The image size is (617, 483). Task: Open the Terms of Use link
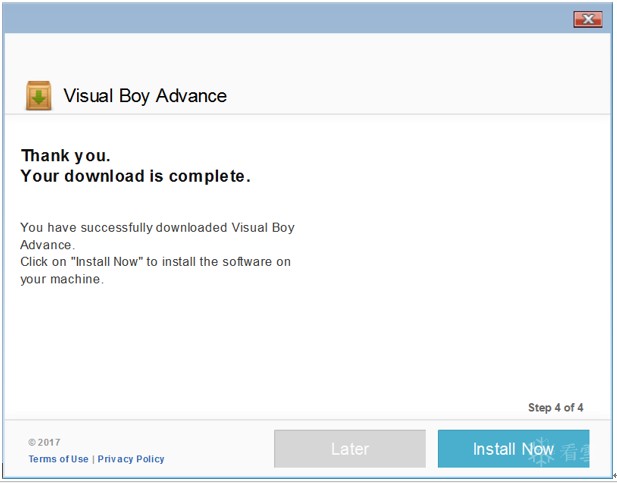pos(58,459)
